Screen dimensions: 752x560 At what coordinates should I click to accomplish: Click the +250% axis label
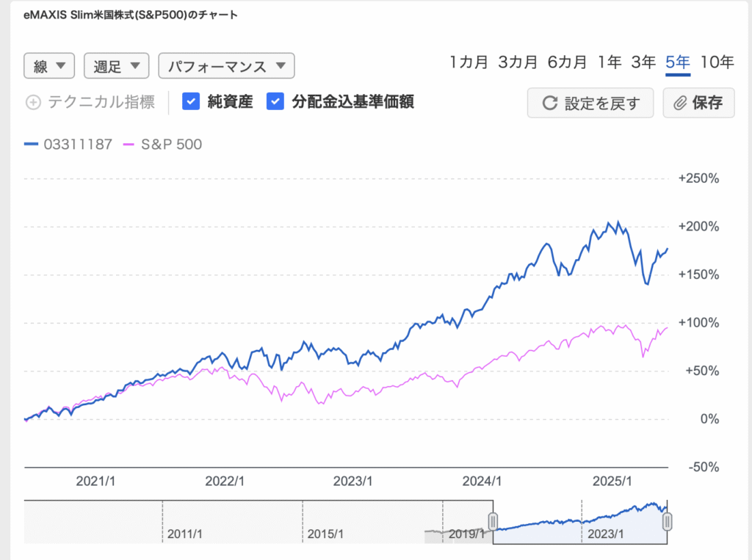pos(698,178)
